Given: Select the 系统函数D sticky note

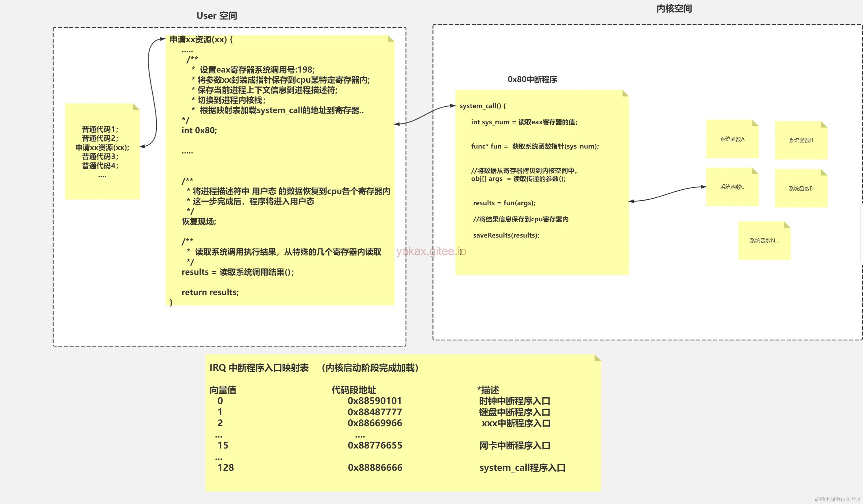Looking at the screenshot, I should [801, 189].
